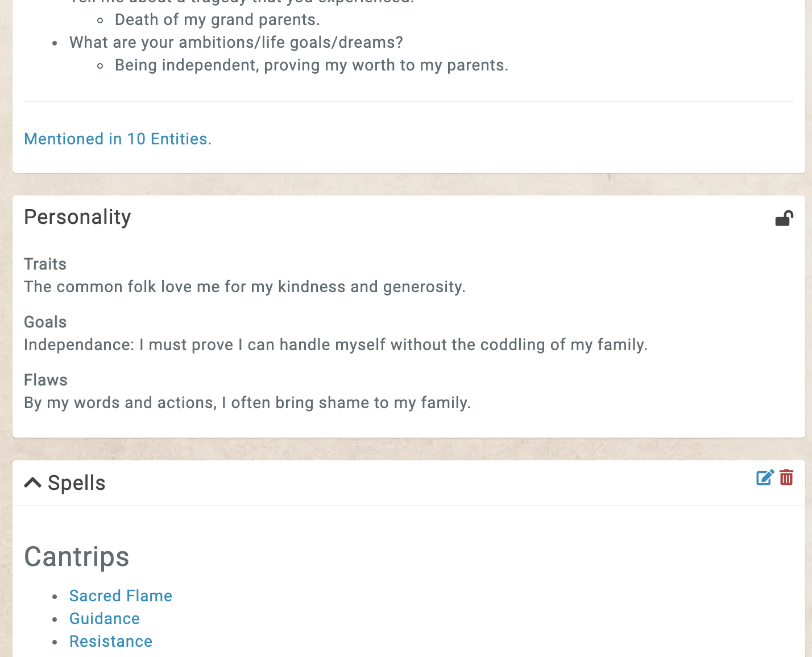
Task: Click the Traits label
Action: pos(45,264)
